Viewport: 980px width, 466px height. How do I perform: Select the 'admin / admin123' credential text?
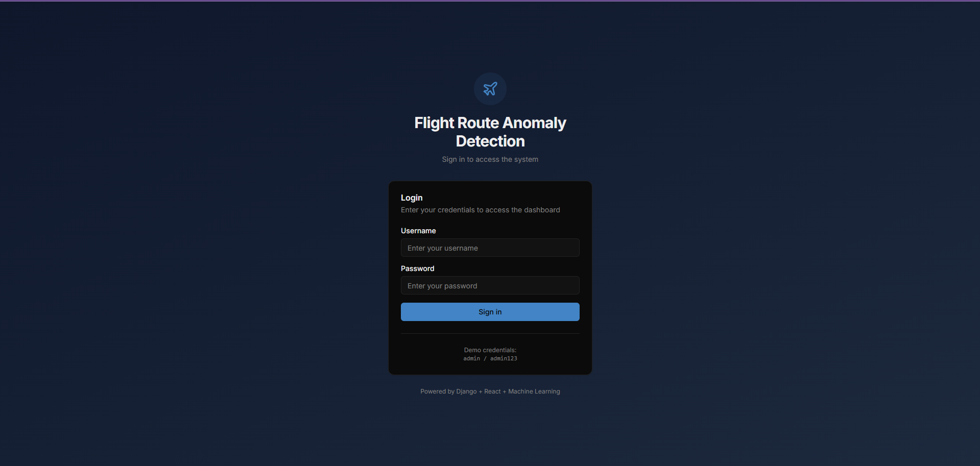(x=490, y=358)
